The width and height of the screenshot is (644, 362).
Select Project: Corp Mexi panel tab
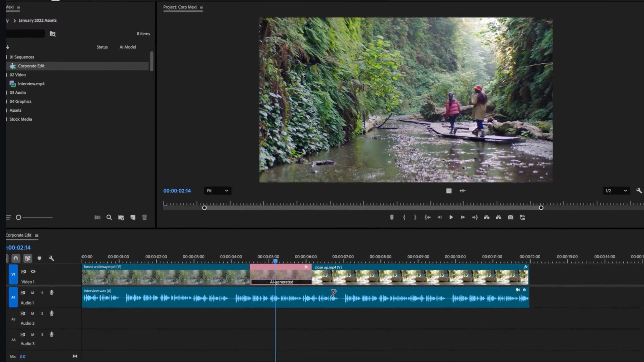pyautogui.click(x=180, y=7)
